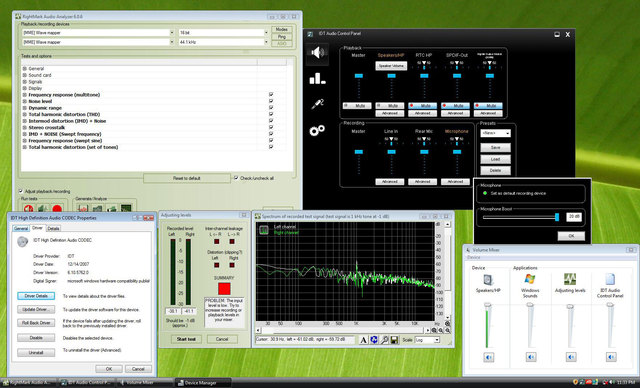The height and width of the screenshot is (388, 640).
Task: Expand the General tree node in RightMark
Action: pos(24,69)
